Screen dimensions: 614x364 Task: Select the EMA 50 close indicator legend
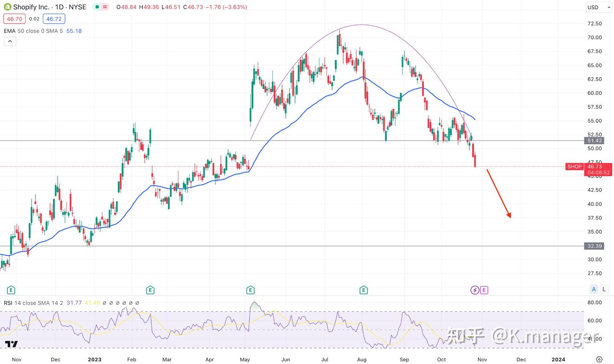(x=34, y=31)
